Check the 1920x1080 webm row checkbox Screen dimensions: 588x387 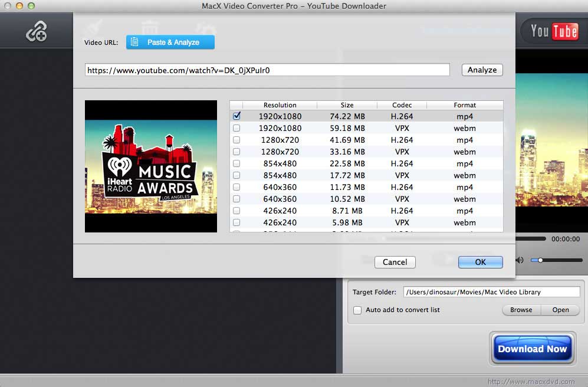[236, 128]
